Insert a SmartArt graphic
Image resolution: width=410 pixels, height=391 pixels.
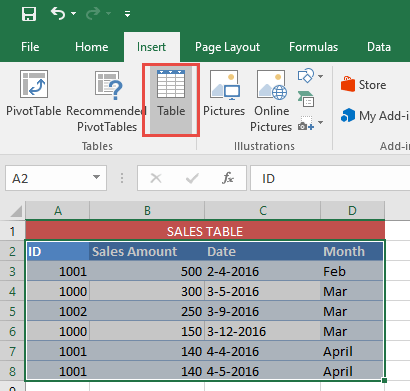[306, 99]
